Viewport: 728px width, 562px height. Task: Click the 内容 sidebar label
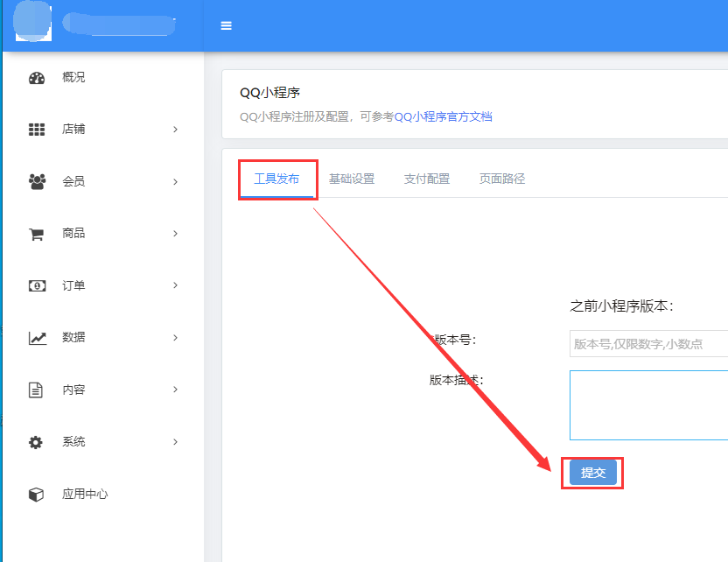click(73, 390)
